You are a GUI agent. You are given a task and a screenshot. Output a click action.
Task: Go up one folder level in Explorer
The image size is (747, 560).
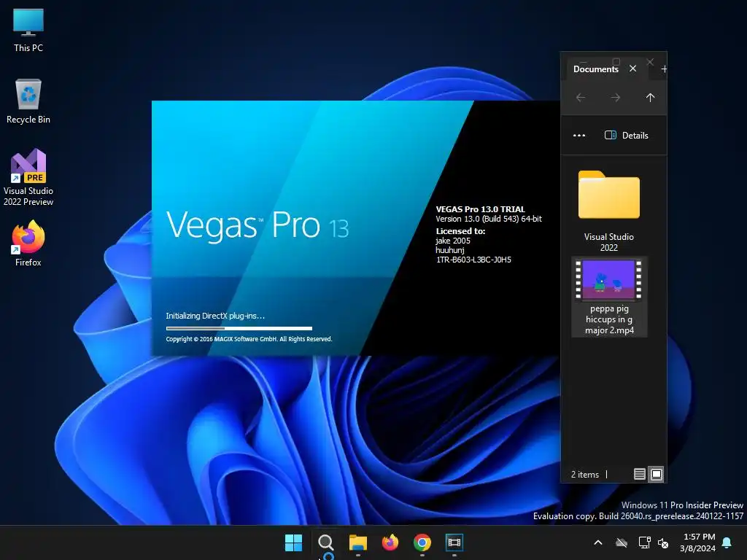[x=650, y=98]
